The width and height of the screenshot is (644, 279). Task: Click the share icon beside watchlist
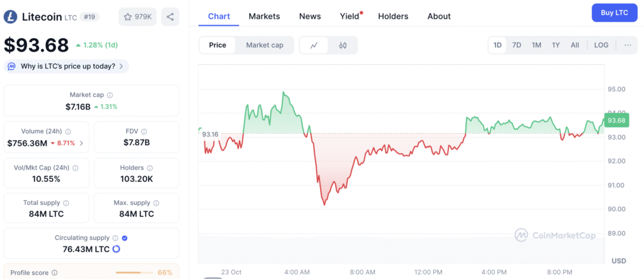pyautogui.click(x=170, y=16)
